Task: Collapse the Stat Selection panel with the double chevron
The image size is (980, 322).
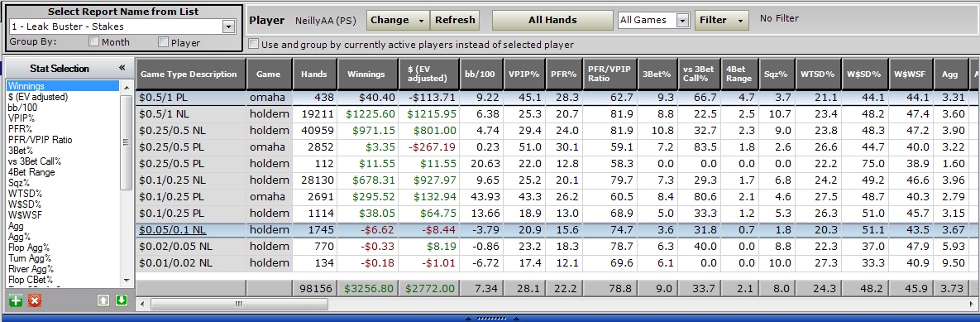Action: 122,68
